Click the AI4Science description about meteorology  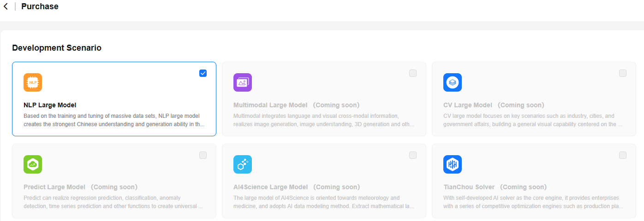pos(324,202)
